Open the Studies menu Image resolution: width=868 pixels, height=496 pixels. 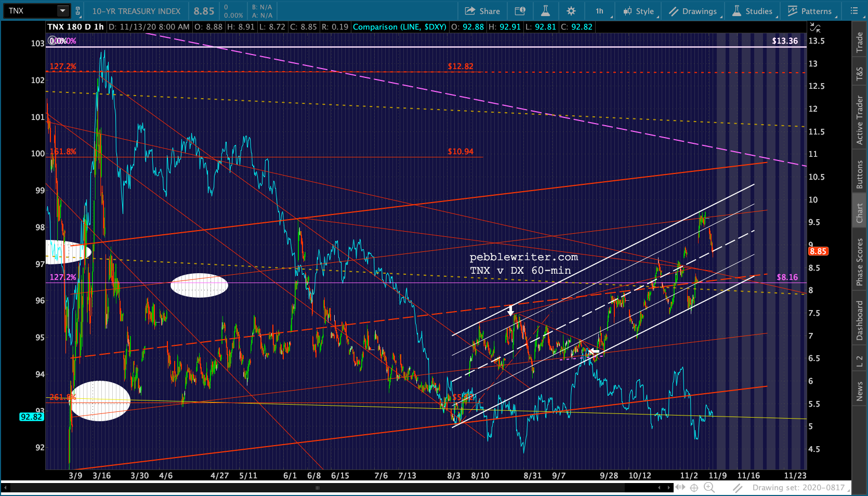tap(752, 11)
